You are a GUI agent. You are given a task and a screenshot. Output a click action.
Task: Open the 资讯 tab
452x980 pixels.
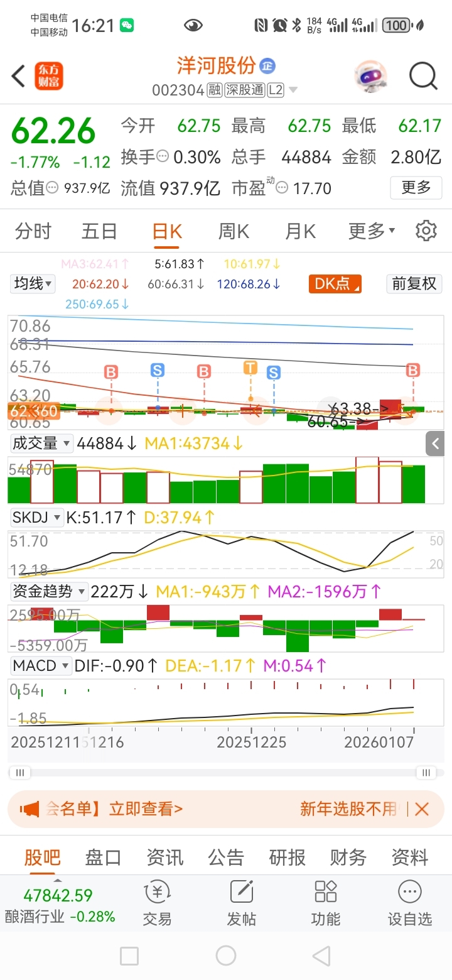click(164, 857)
